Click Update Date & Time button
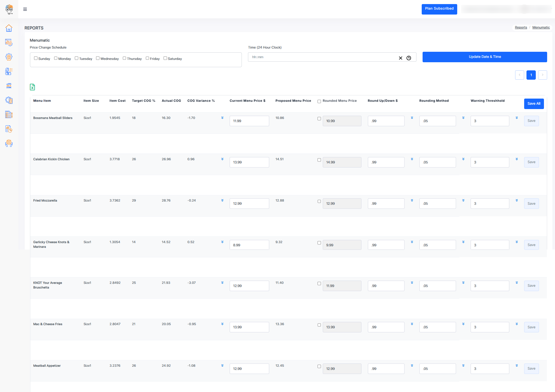The width and height of the screenshot is (555, 392). pyautogui.click(x=485, y=57)
